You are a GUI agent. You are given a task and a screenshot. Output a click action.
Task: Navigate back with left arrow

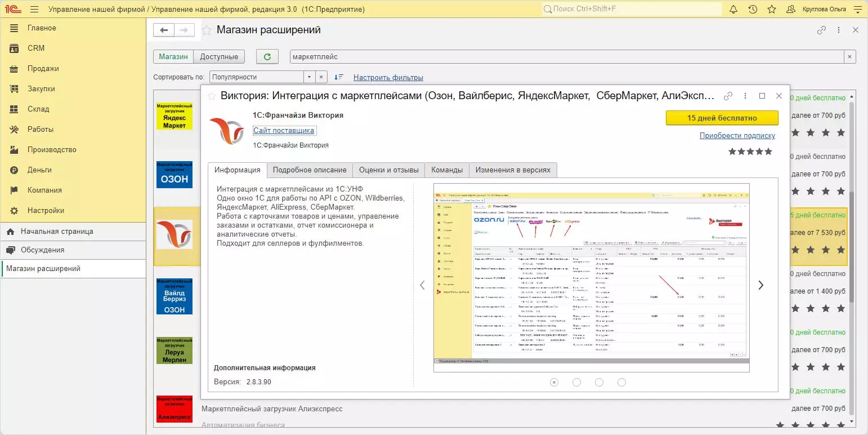coord(164,30)
